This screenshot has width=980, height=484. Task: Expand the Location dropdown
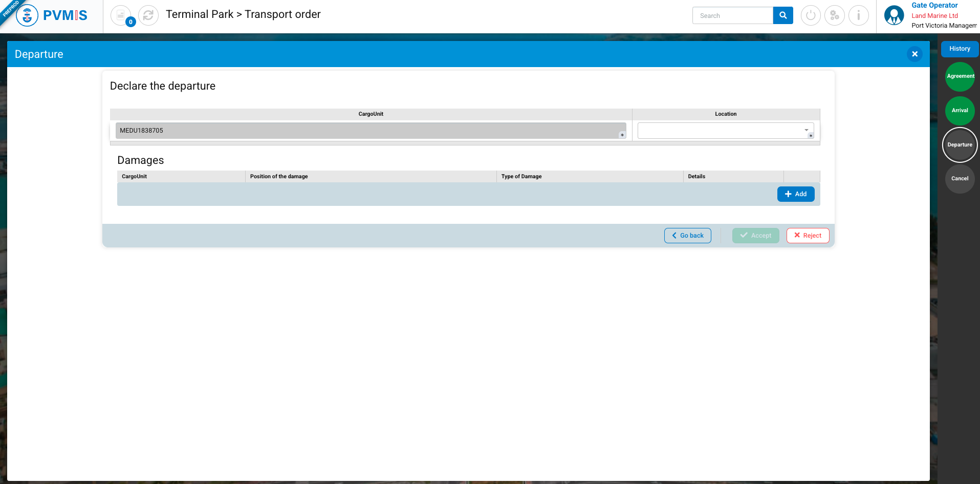tap(721, 131)
